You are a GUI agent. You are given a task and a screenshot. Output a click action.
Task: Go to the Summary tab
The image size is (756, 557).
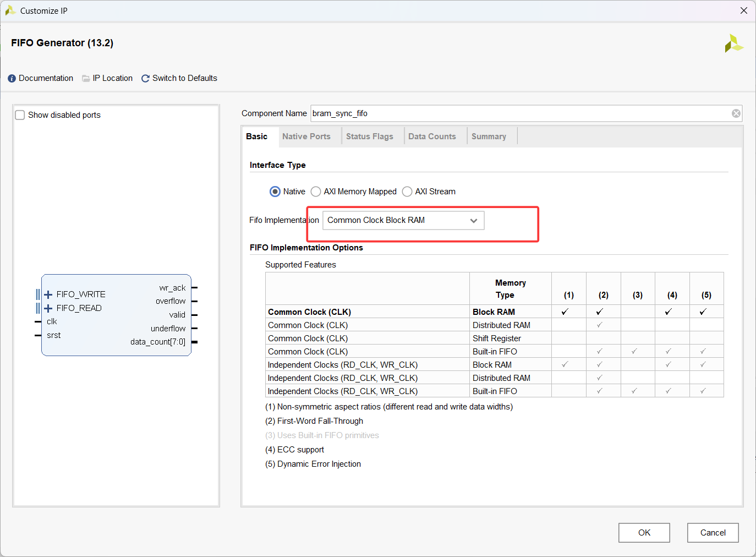489,136
